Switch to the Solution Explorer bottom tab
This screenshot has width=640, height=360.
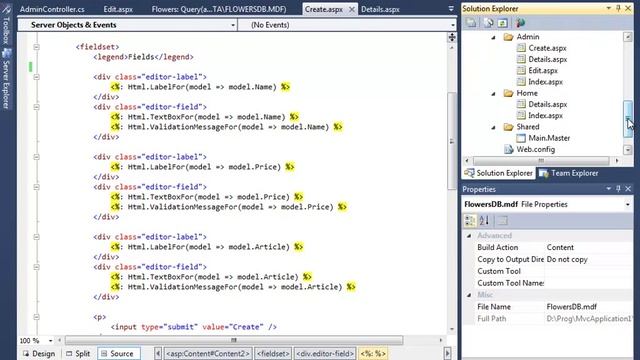click(x=499, y=173)
